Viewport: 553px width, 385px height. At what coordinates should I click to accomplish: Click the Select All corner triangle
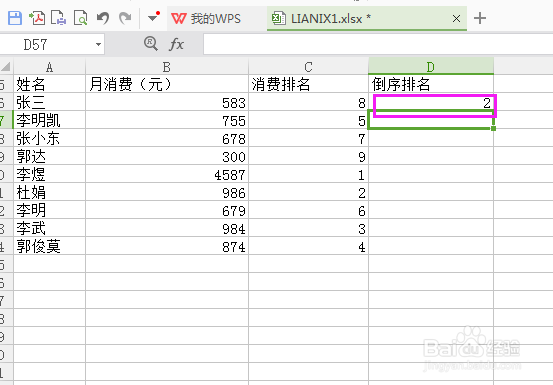tap(6, 66)
